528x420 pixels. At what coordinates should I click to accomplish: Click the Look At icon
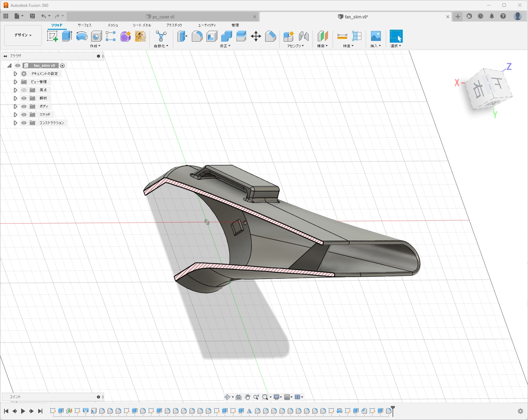[x=239, y=397]
